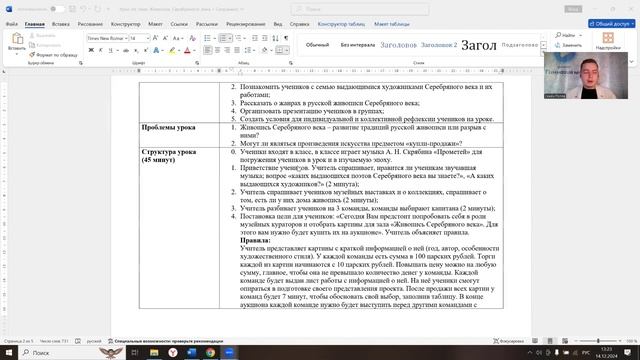Activate Format Painter (Формат по образцу)

[53, 55]
